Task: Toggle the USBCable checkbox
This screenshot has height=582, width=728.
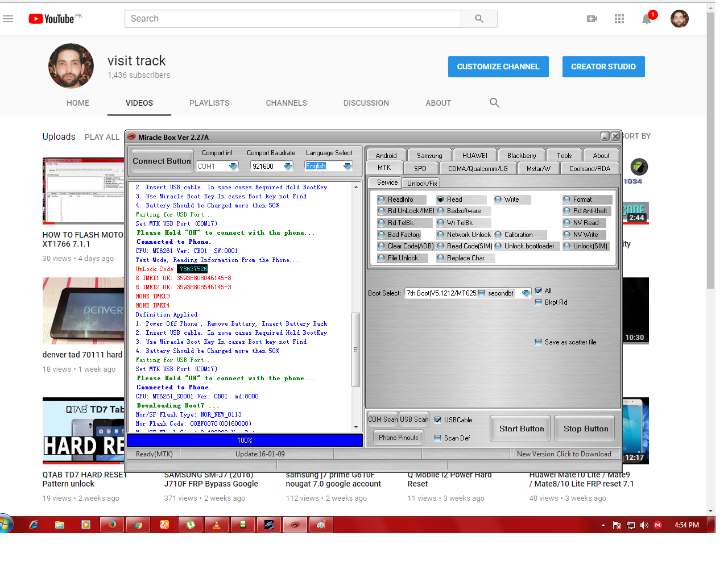Action: tap(437, 420)
